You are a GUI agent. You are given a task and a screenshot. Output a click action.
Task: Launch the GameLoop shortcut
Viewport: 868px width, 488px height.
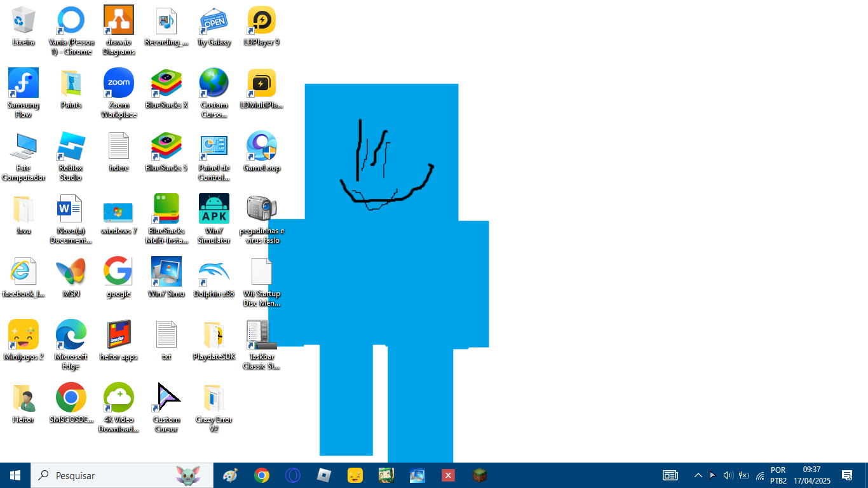coord(262,152)
